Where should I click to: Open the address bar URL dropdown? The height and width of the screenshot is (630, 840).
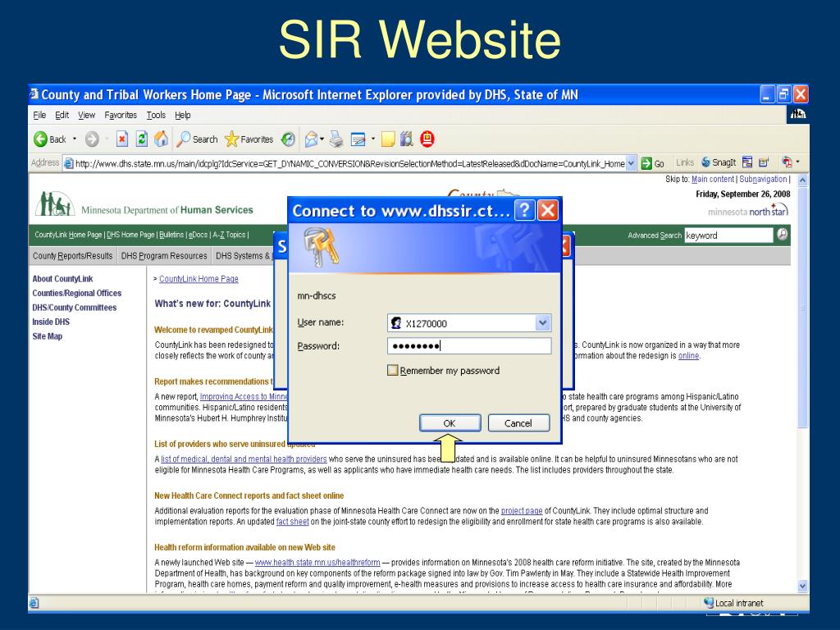click(631, 163)
